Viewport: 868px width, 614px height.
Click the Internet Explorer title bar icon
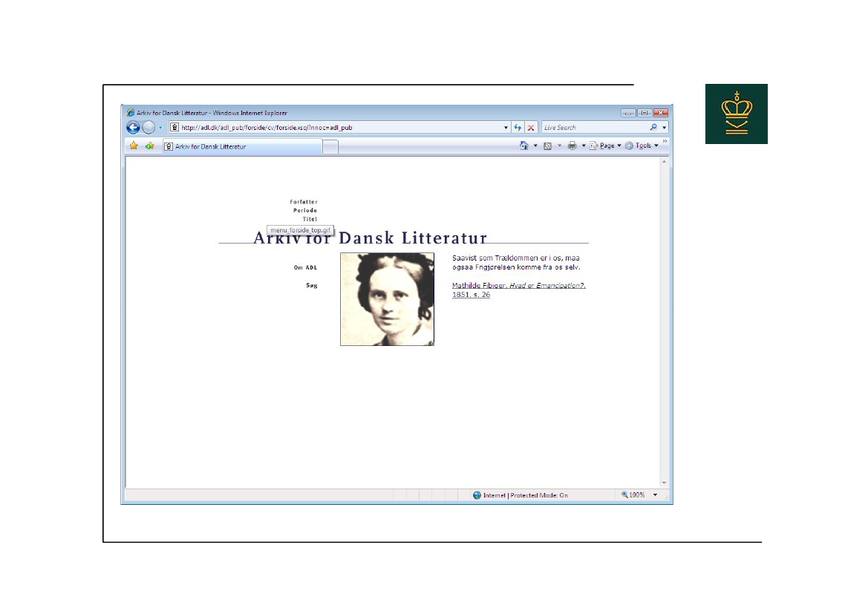click(x=131, y=112)
